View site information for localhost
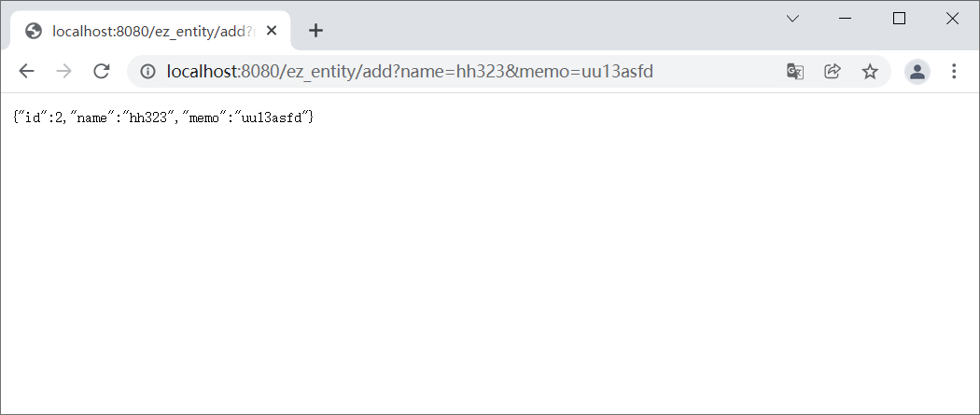This screenshot has height=415, width=980. (x=147, y=71)
